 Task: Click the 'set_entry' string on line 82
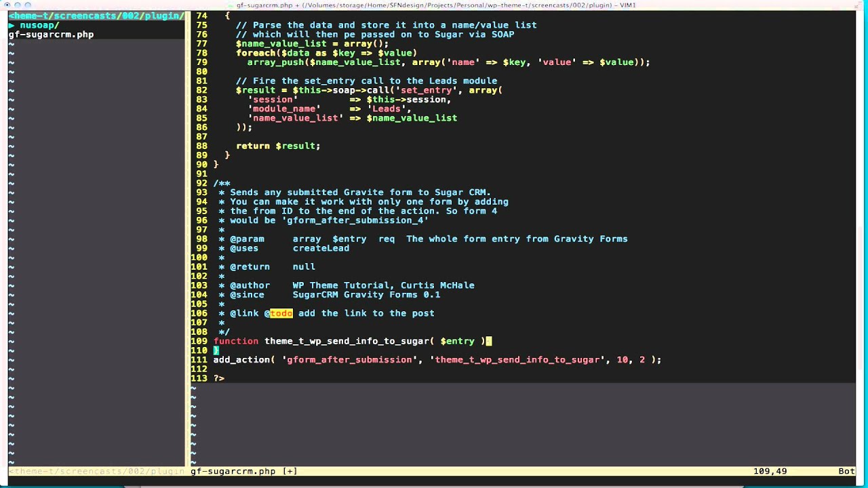pos(426,90)
